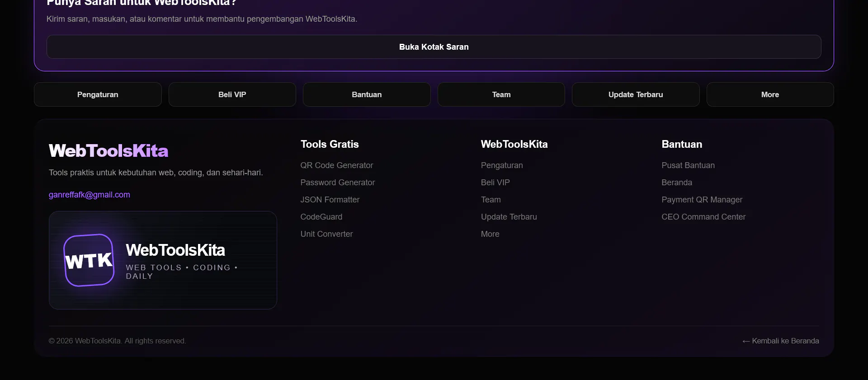Click the 2026 copyright notice text

118,341
